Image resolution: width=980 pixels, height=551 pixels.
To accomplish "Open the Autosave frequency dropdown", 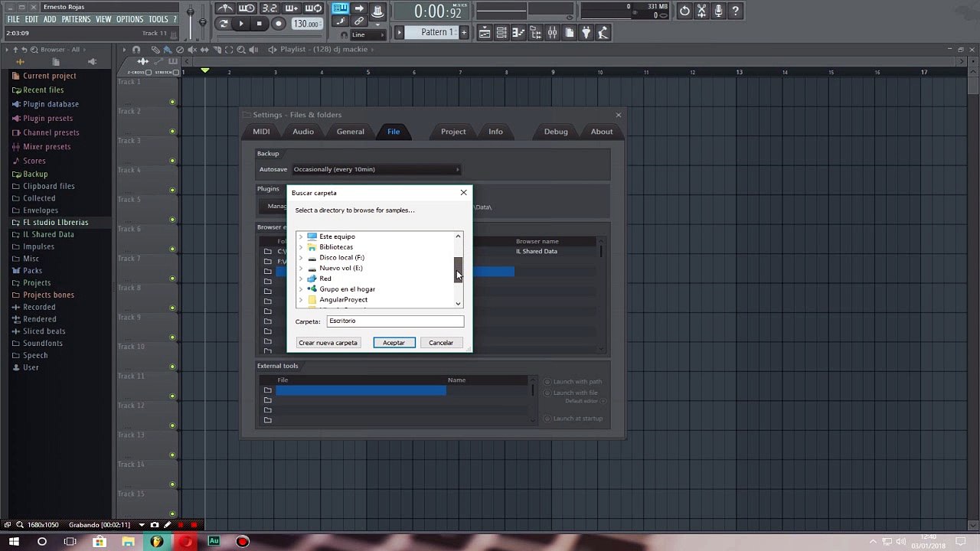I will (x=376, y=169).
